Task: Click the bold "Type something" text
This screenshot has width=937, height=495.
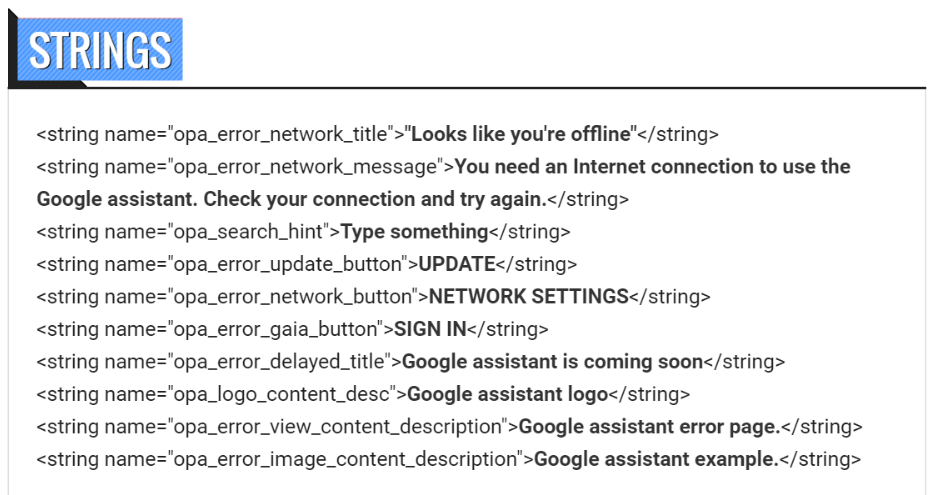Action: 414,232
